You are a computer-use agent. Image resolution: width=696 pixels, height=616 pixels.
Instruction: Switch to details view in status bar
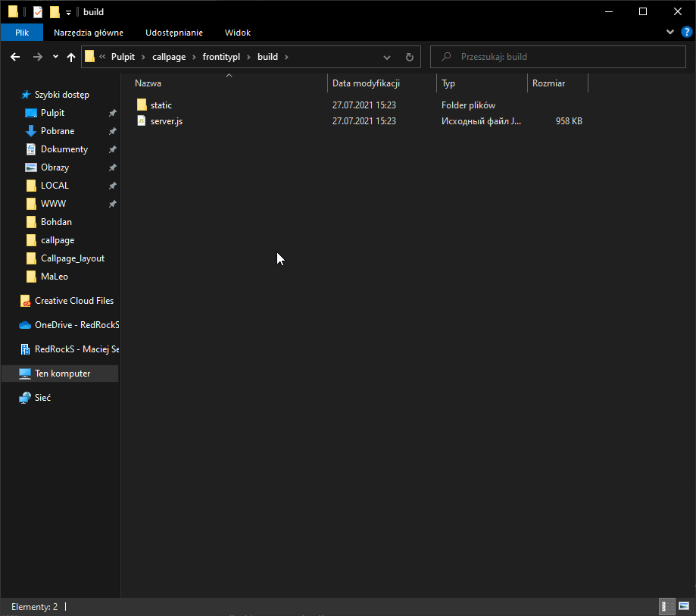pos(668,606)
